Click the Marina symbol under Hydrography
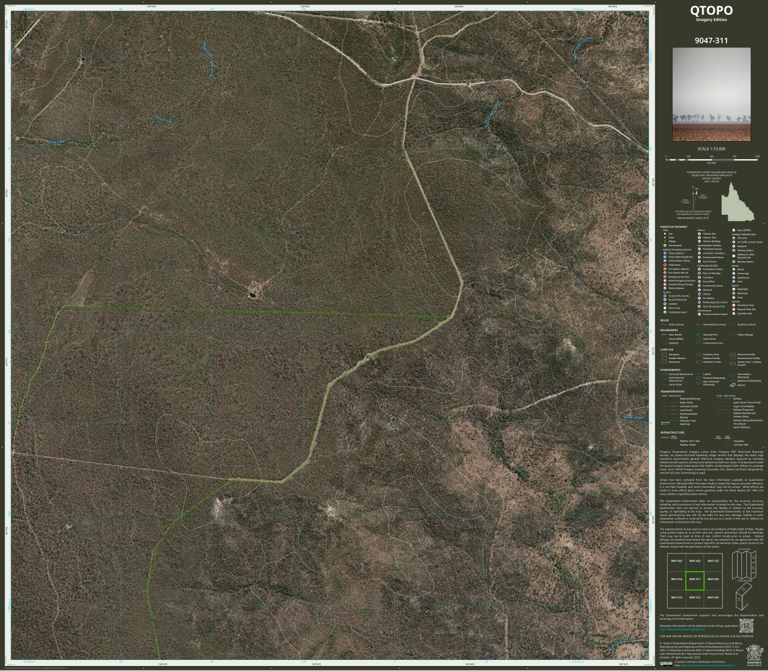This screenshot has height=671, width=768. pyautogui.click(x=733, y=385)
